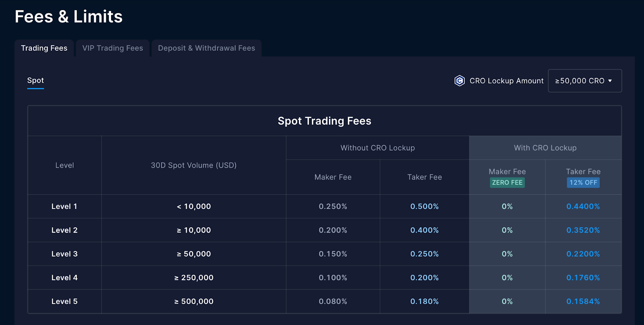Click the 0.3520% lockup taker fee

(x=583, y=230)
